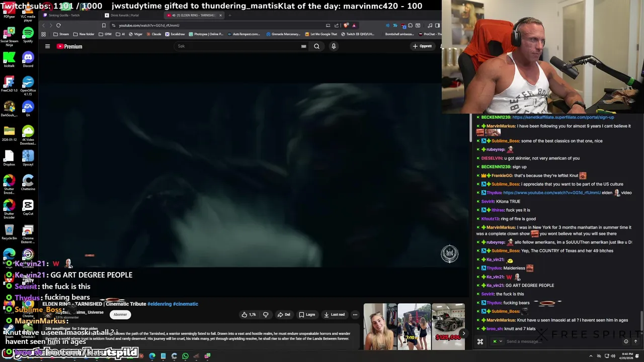Open the 4K Video Downloader icon
Image resolution: width=644 pixels, height=362 pixels.
[x=28, y=135]
